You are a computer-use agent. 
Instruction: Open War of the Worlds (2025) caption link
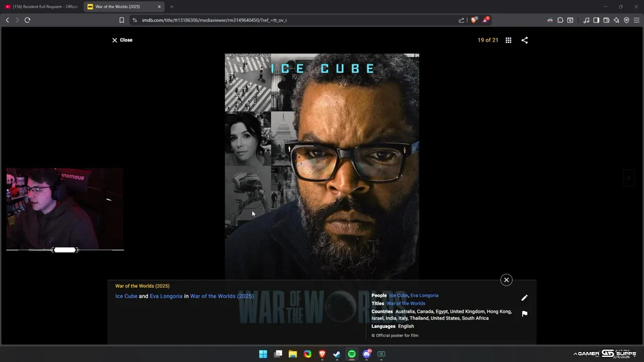(222, 296)
